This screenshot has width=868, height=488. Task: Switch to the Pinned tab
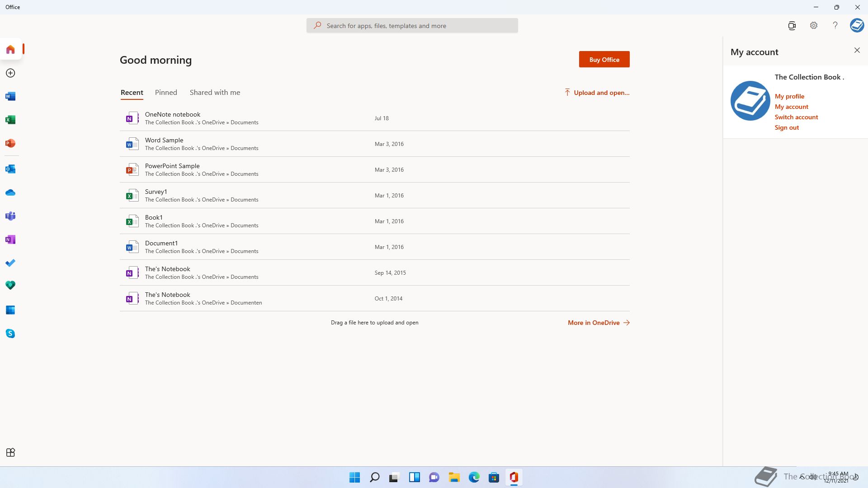tap(166, 93)
